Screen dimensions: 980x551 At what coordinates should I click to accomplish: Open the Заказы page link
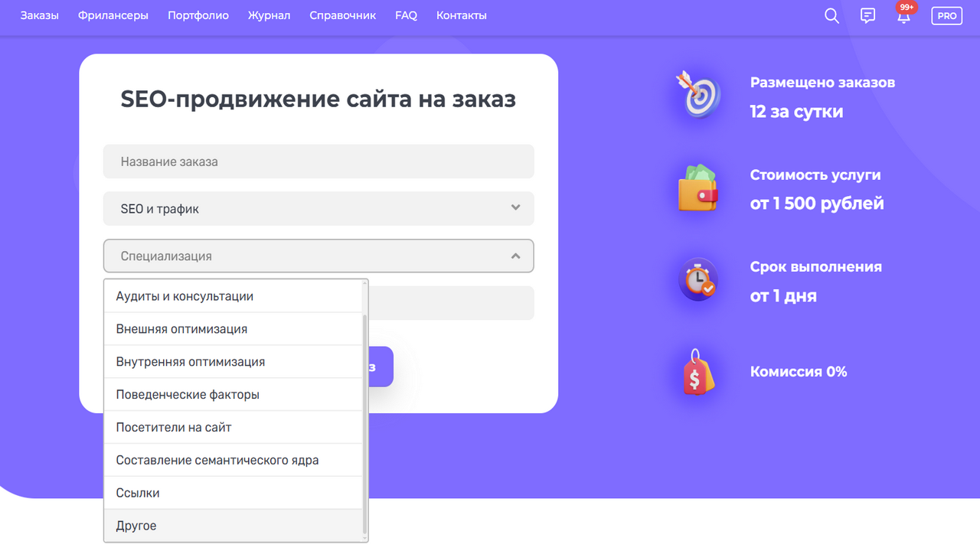point(40,15)
